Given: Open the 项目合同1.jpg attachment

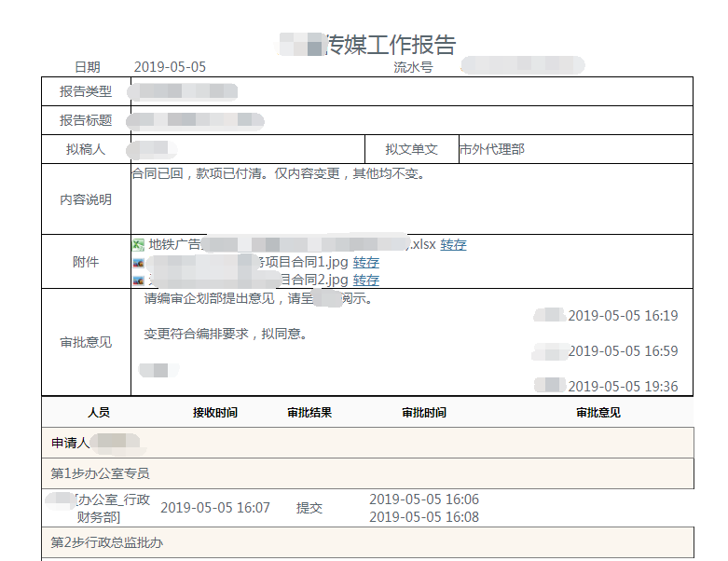Looking at the screenshot, I should tap(248, 263).
